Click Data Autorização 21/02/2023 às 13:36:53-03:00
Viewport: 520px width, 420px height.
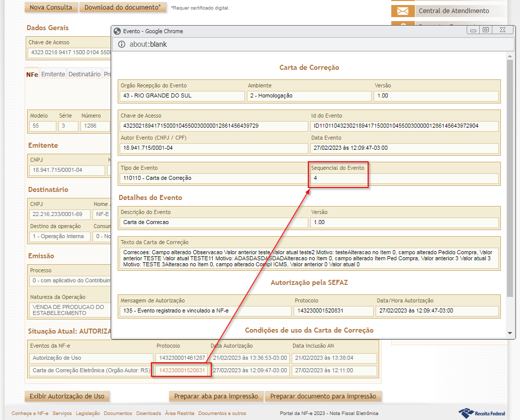[250, 358]
